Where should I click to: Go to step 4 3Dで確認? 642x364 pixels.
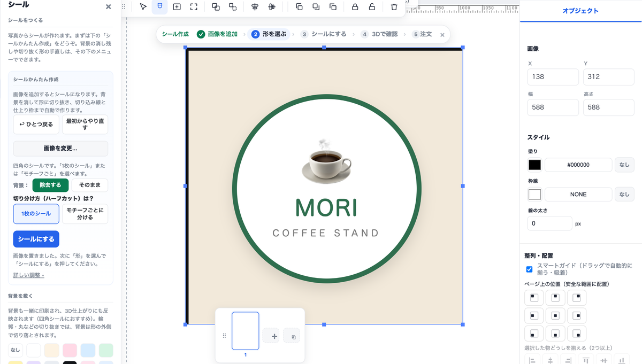[x=380, y=34]
